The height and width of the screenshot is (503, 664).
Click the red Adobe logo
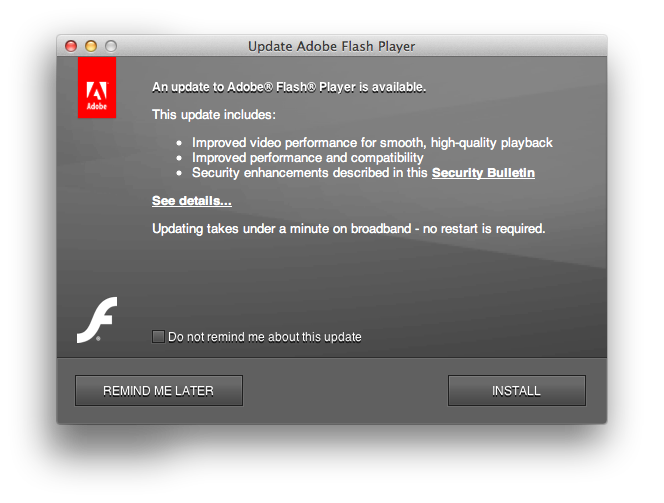(97, 88)
